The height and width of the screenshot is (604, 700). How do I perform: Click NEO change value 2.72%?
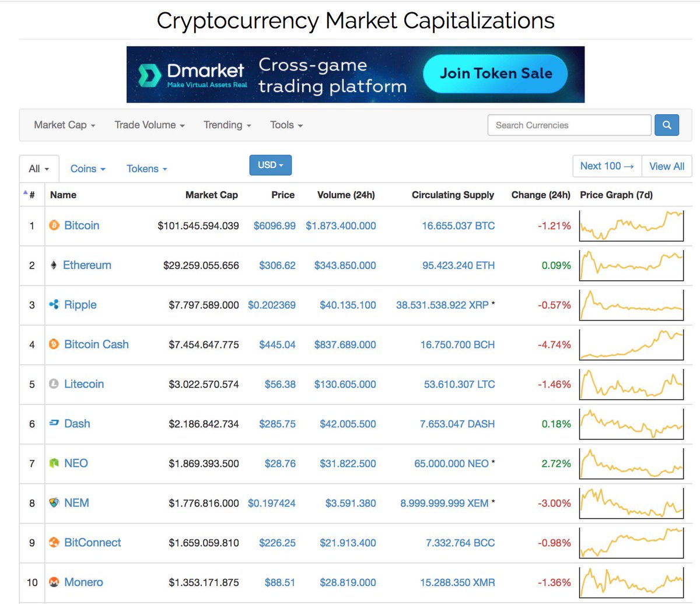[x=556, y=463]
